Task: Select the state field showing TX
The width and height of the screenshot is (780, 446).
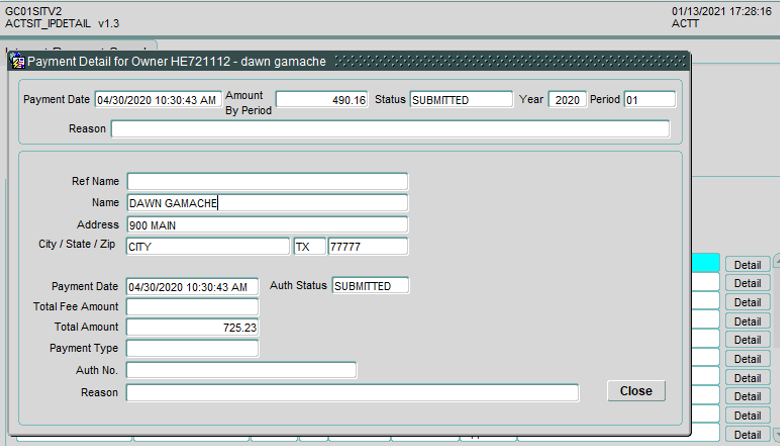Action: (x=309, y=246)
